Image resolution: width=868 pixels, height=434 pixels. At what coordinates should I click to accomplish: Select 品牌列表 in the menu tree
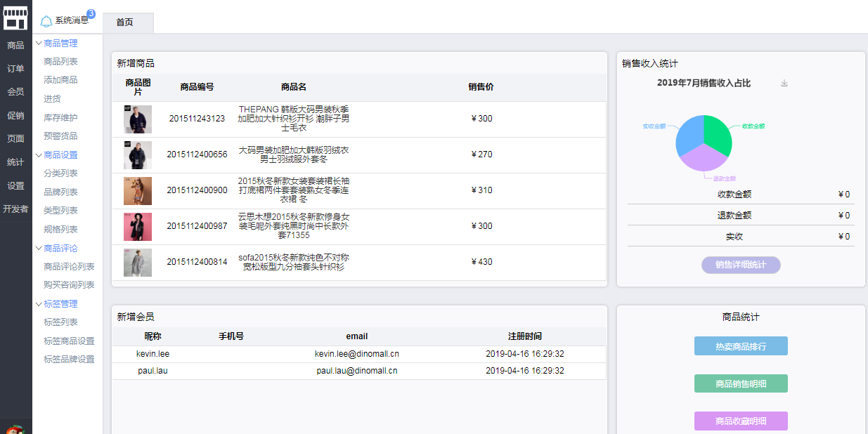60,192
